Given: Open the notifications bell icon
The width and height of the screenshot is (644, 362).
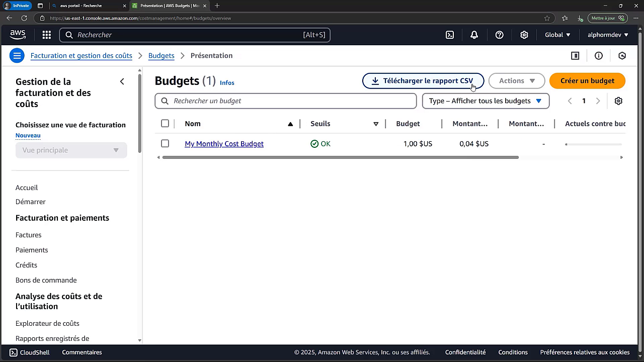Looking at the screenshot, I should tap(474, 35).
